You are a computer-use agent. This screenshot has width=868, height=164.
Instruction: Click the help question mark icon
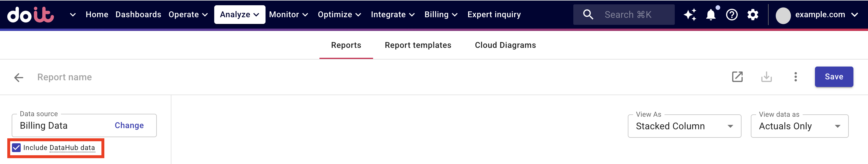click(732, 15)
